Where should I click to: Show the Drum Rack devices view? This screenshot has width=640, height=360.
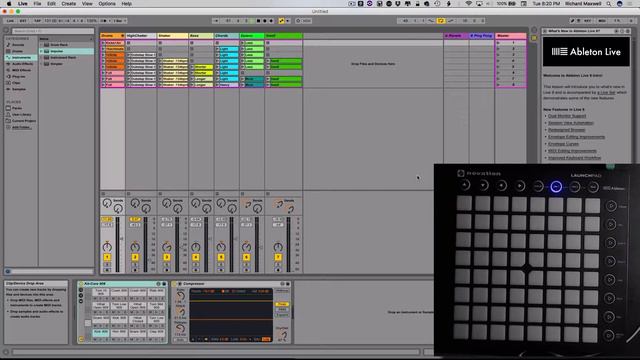81,301
